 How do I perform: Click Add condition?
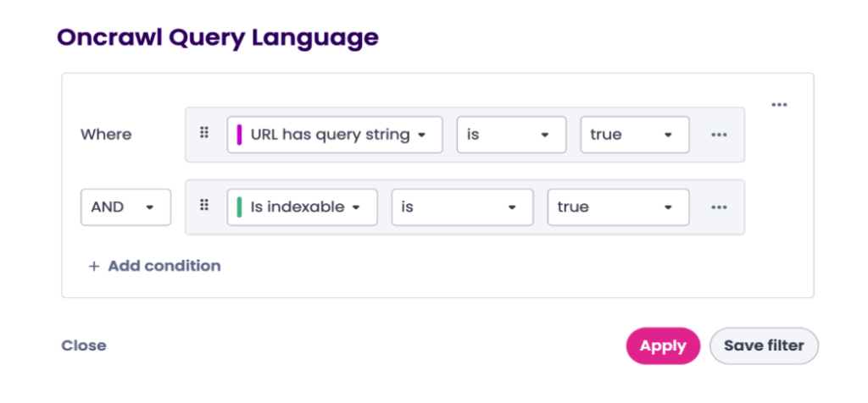[x=154, y=266]
